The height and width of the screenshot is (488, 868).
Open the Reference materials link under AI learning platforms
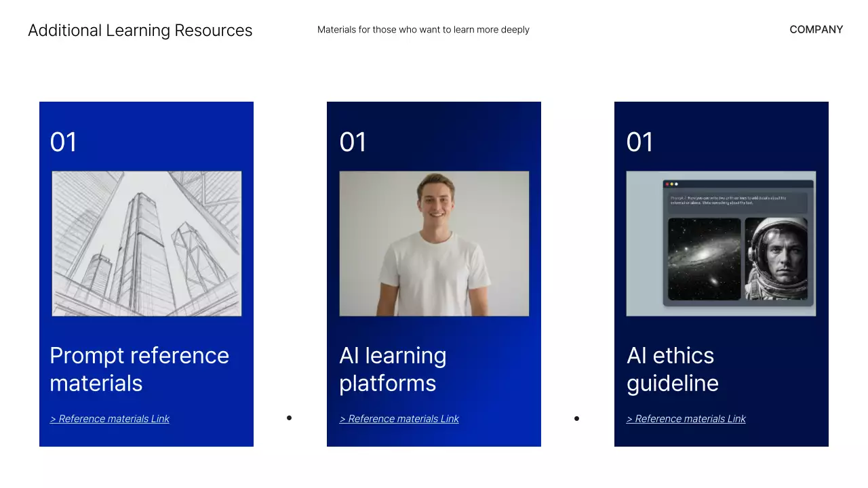399,419
